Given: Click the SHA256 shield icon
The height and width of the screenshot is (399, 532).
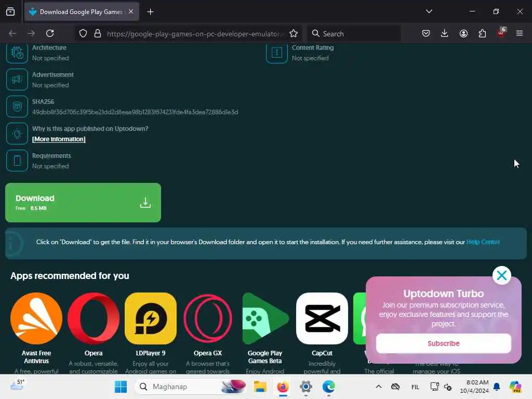Looking at the screenshot, I should coord(17,107).
